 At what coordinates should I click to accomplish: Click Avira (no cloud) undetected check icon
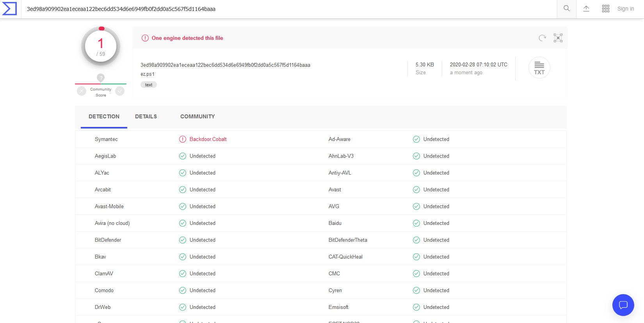tap(183, 223)
